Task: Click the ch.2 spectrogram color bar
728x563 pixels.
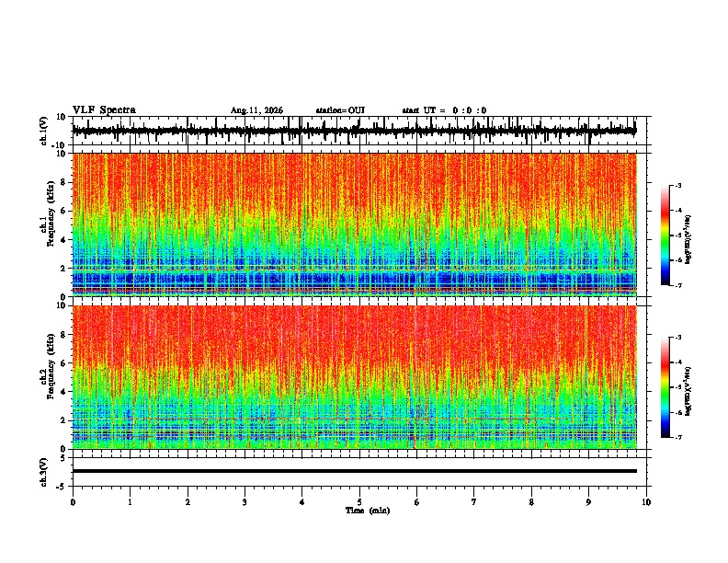Action: pyautogui.click(x=665, y=387)
